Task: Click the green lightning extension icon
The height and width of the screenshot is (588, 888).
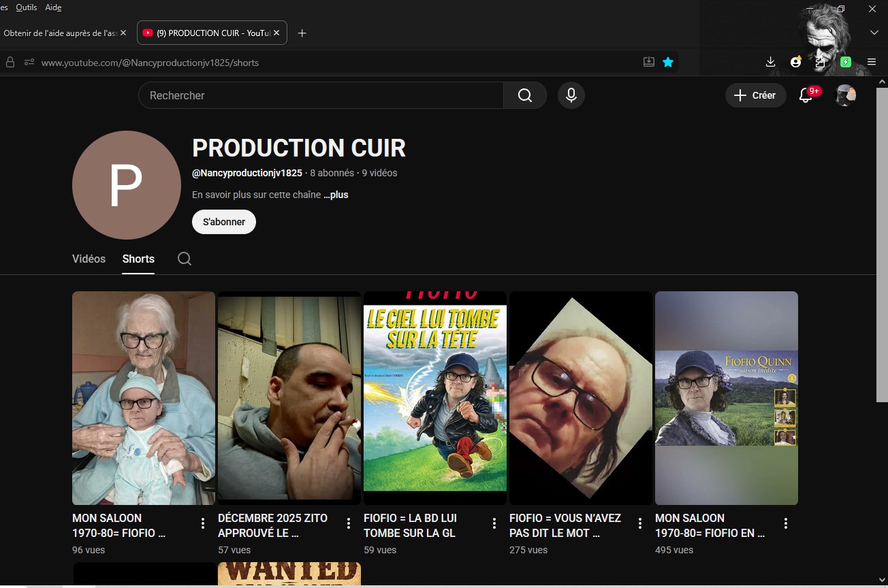Action: pos(846,62)
